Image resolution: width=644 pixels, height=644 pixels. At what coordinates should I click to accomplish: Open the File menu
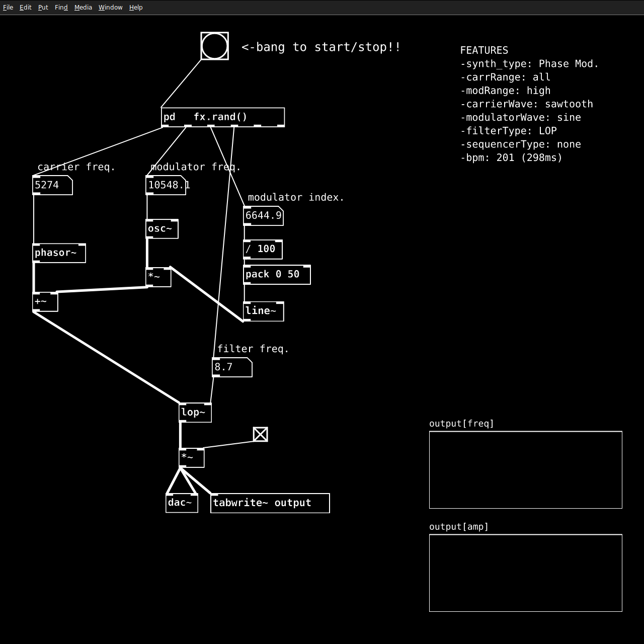8,8
